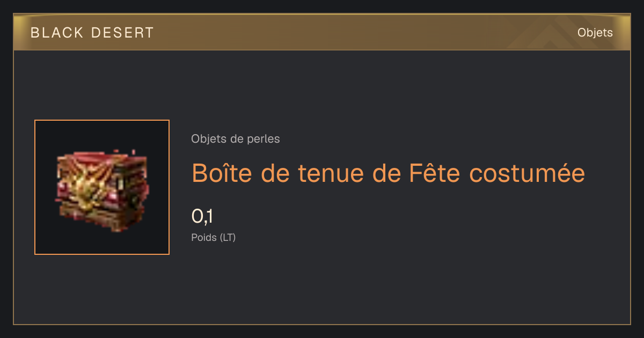Viewport: 644px width, 338px height.
Task: Select the 0,1 weight value
Action: 203,216
